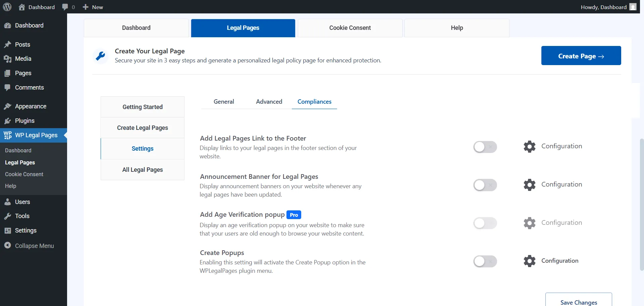644x306 pixels.
Task: Click the WordPress logo in the admin bar
Action: pyautogui.click(x=7, y=7)
